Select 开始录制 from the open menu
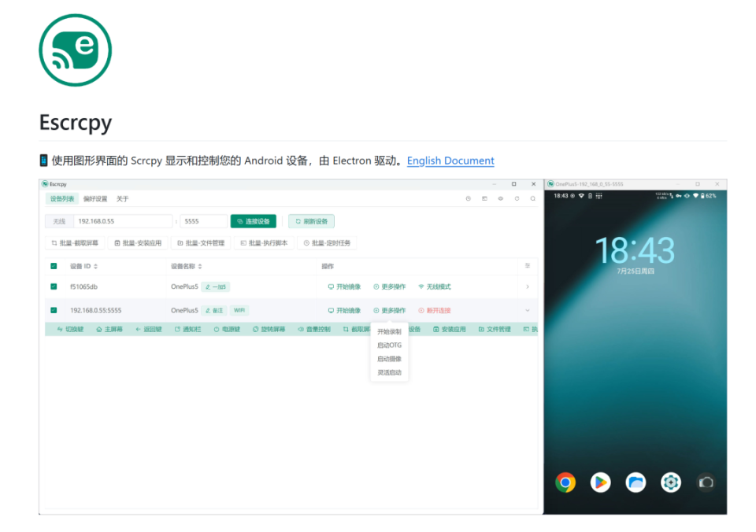The height and width of the screenshot is (532, 756). [390, 331]
